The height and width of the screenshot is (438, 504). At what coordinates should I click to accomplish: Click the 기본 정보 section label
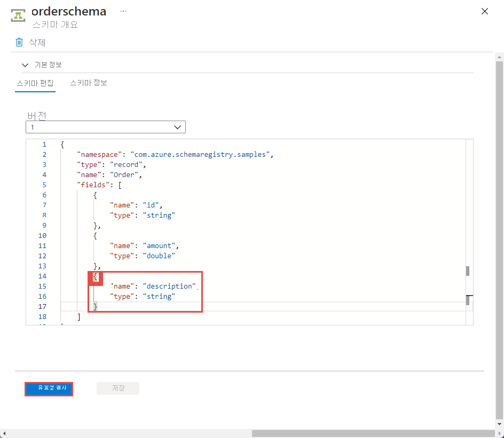click(48, 65)
